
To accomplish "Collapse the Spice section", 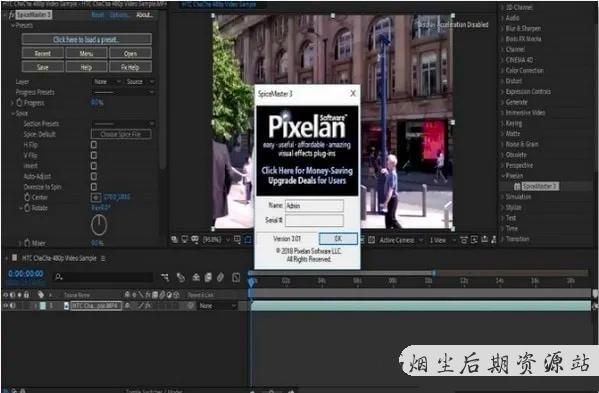I will click(x=13, y=113).
